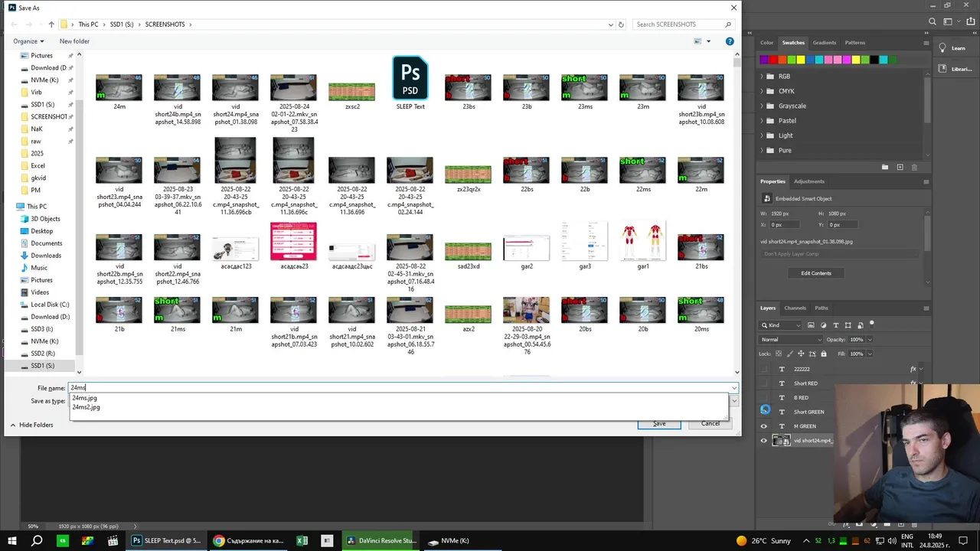
Task: Open the Swatches panel menu icon
Action: (926, 43)
